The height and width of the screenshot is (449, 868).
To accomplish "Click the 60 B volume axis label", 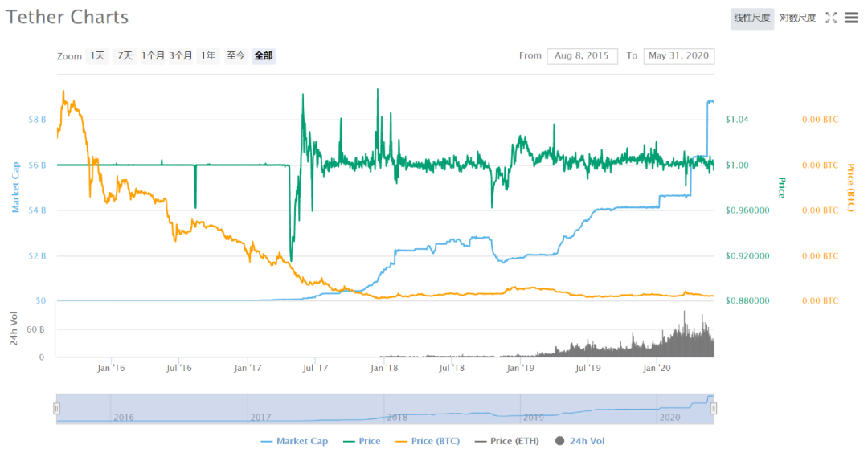I will pos(35,329).
